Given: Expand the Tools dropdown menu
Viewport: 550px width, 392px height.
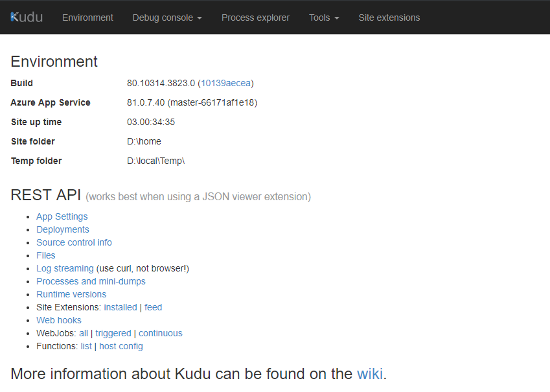Looking at the screenshot, I should [x=324, y=17].
